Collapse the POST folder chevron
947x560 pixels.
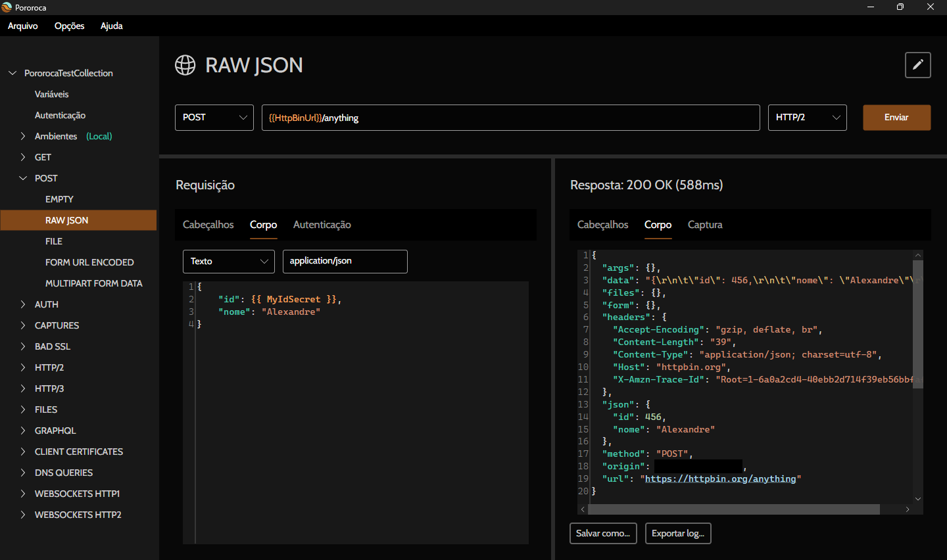click(x=23, y=178)
